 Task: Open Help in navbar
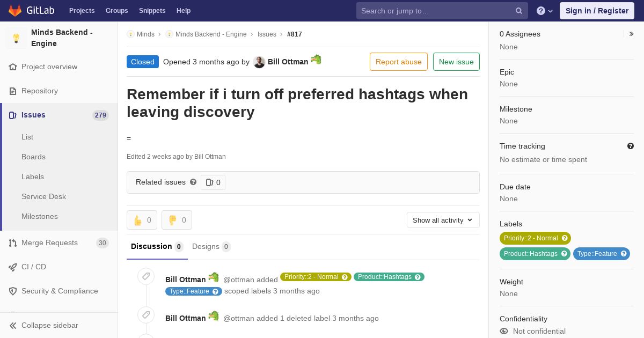[184, 11]
